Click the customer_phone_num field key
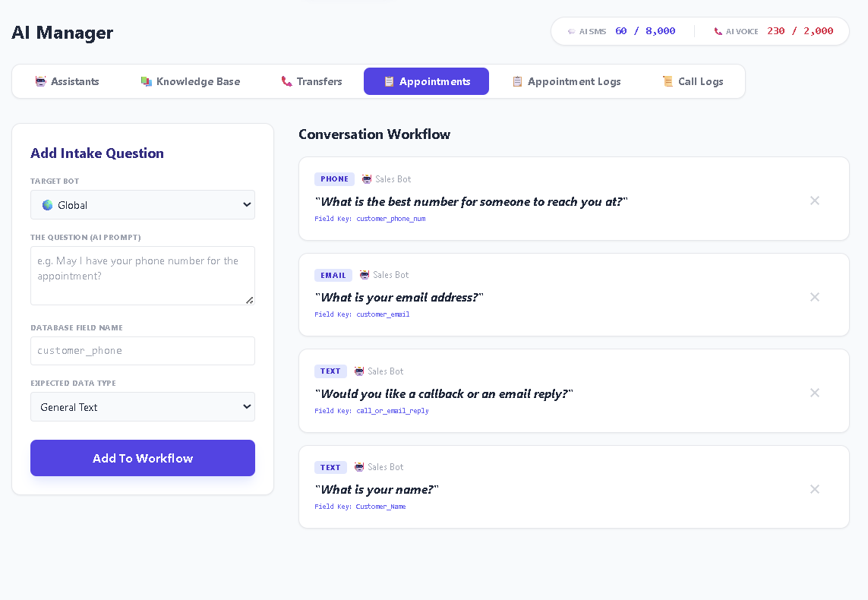 [391, 219]
